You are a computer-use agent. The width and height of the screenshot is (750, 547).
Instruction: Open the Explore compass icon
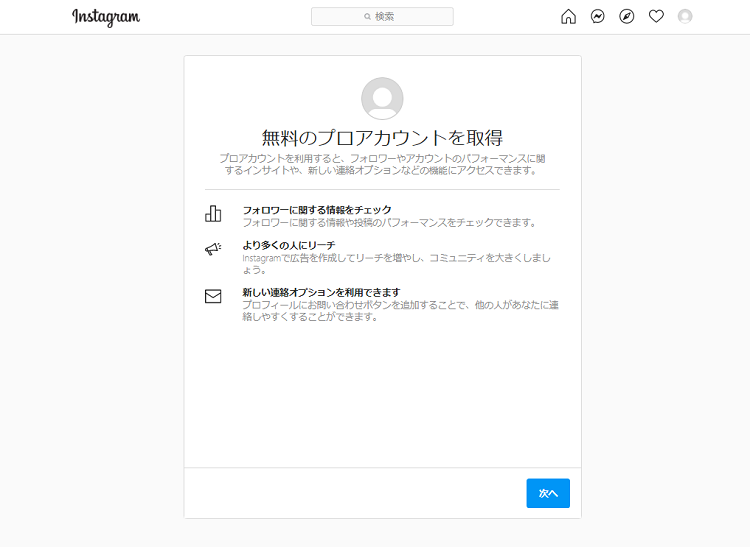pos(627,17)
